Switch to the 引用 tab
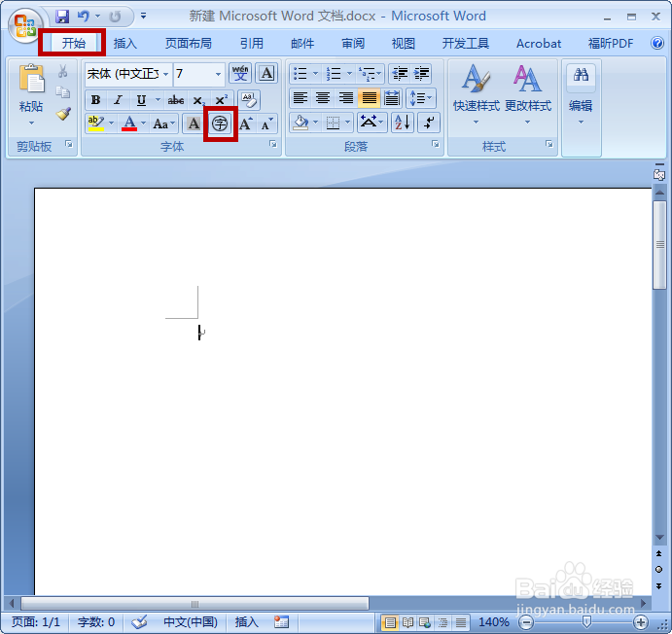 click(252, 43)
